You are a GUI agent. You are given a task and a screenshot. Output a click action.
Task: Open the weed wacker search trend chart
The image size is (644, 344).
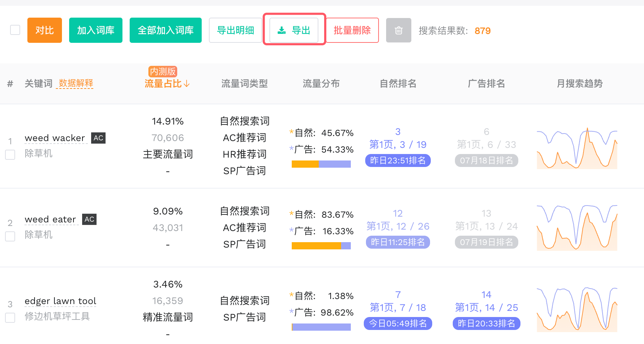click(x=577, y=148)
